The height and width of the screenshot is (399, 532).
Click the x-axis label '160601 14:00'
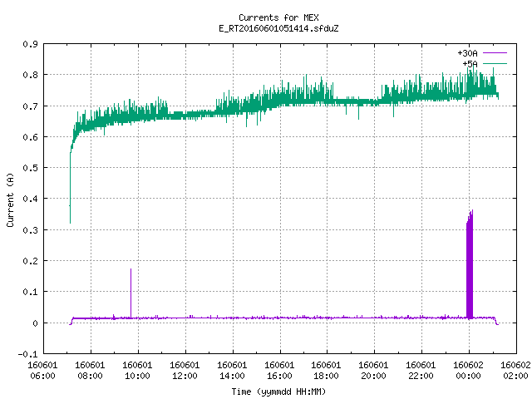(x=232, y=371)
